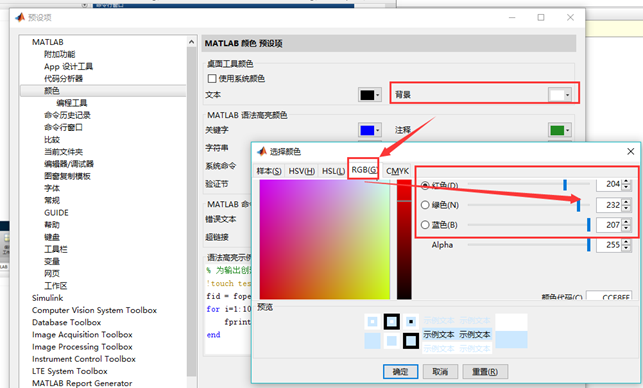Close the 选择颜色 dialog

tap(631, 151)
